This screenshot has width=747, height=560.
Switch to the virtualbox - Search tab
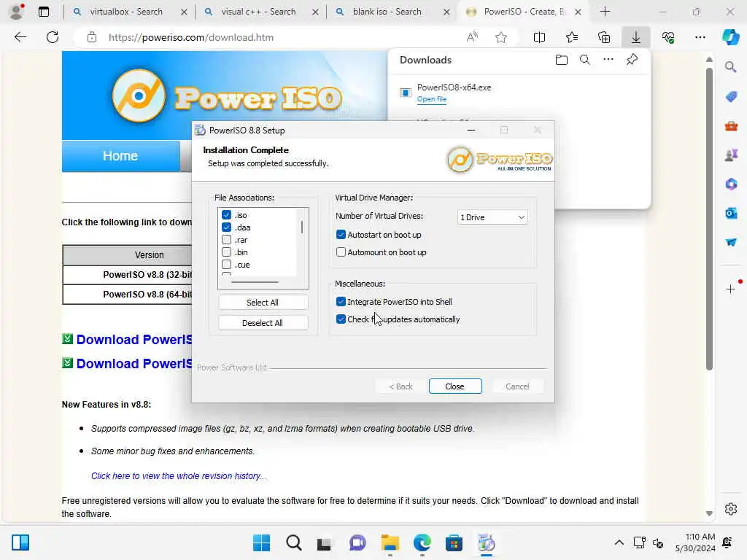[x=125, y=12]
